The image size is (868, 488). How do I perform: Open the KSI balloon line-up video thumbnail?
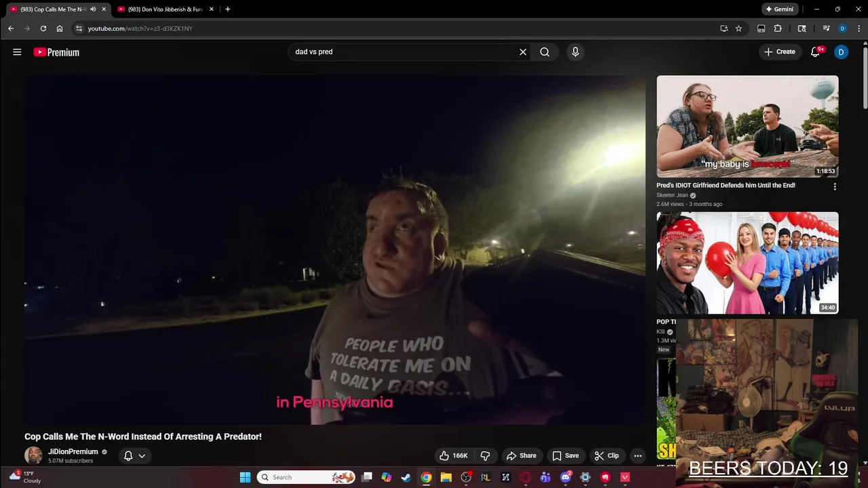coord(747,263)
